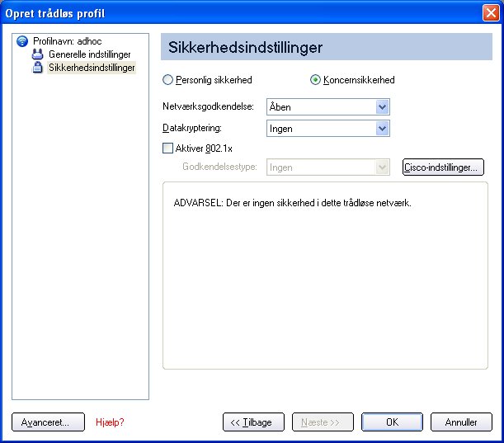Open Generelle indstillinger in the tree

pyautogui.click(x=90, y=54)
